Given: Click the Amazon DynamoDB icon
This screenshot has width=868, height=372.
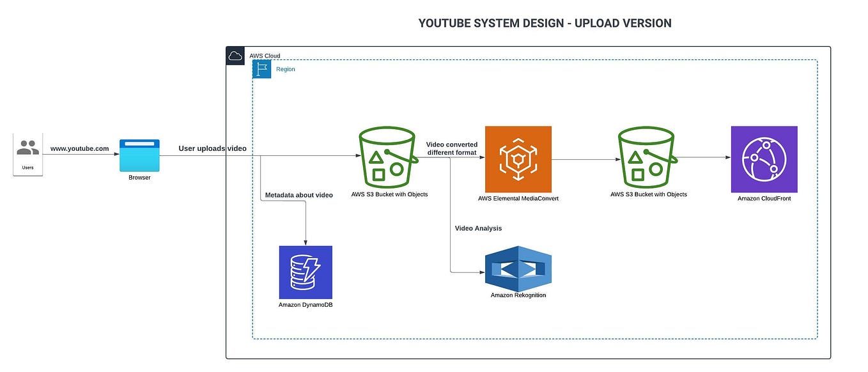Looking at the screenshot, I should pos(306,272).
